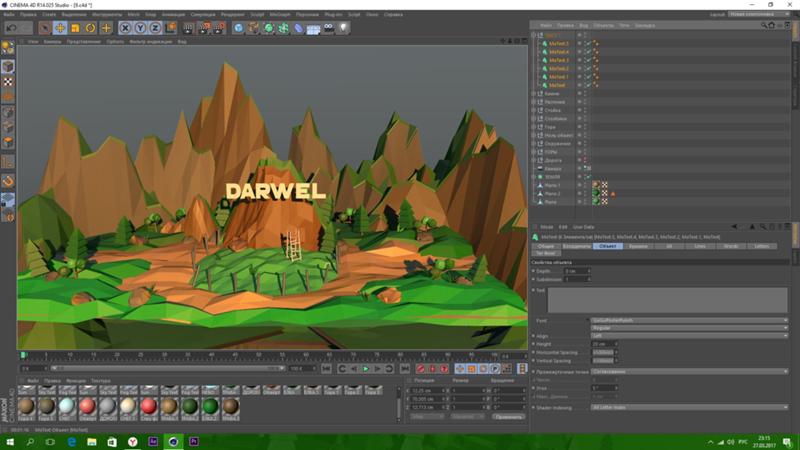This screenshot has height=450, width=800.
Task: Click into the Text input area
Action: point(667,300)
